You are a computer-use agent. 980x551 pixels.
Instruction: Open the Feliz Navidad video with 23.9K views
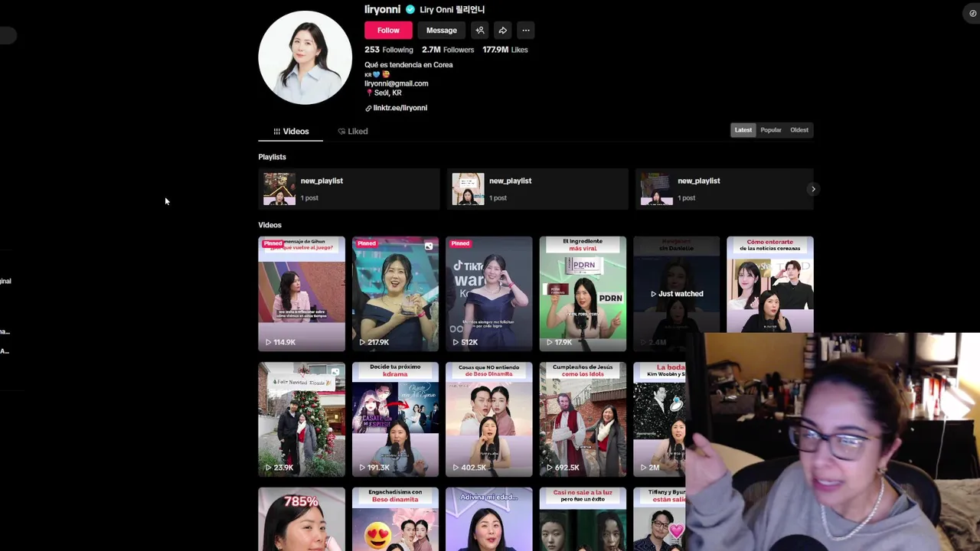302,419
